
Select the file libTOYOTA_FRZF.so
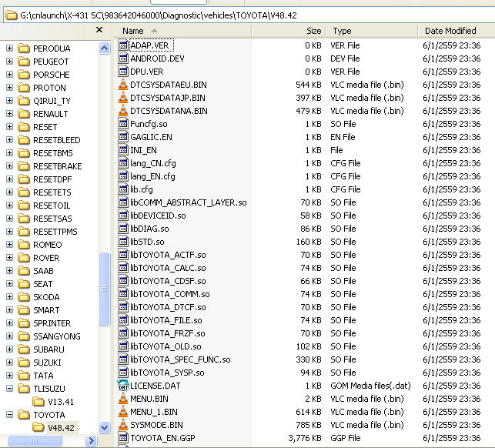click(168, 333)
